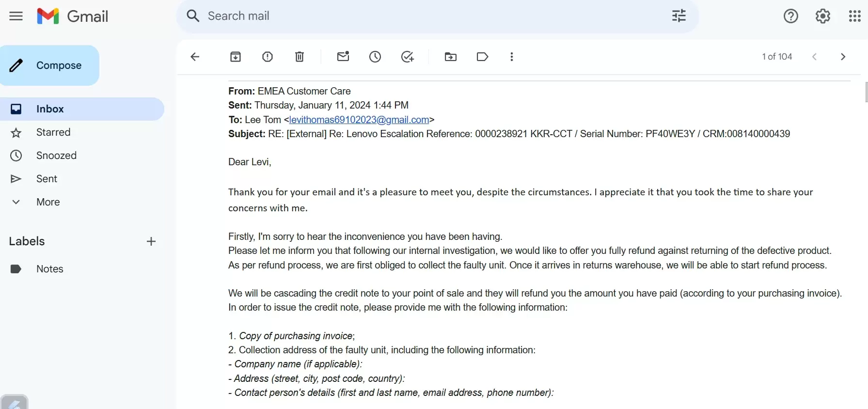The height and width of the screenshot is (409, 868).
Task: Move email to a folder
Action: pos(451,57)
